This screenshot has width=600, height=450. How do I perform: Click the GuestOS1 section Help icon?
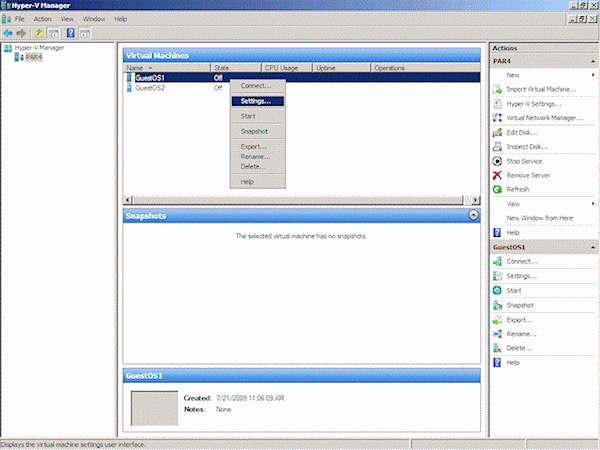pos(497,363)
